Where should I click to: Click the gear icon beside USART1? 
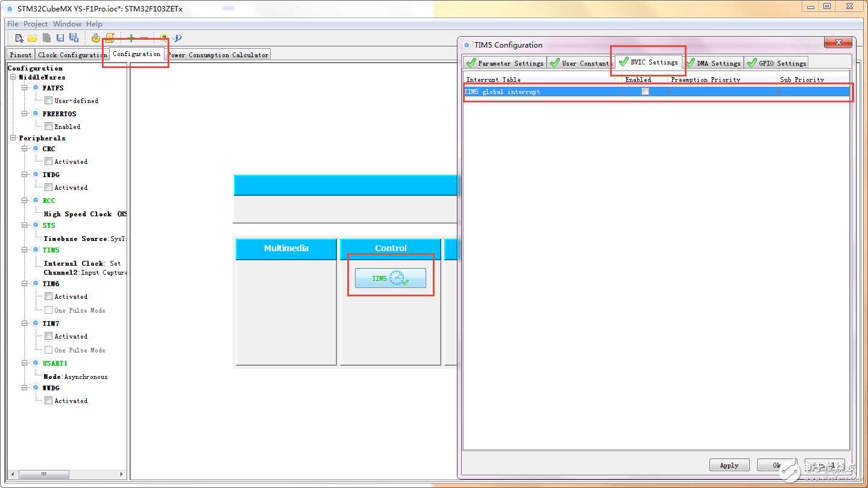36,363
